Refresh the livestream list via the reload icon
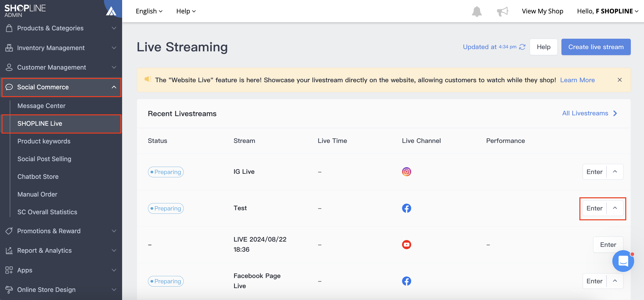644x300 pixels. [x=522, y=47]
